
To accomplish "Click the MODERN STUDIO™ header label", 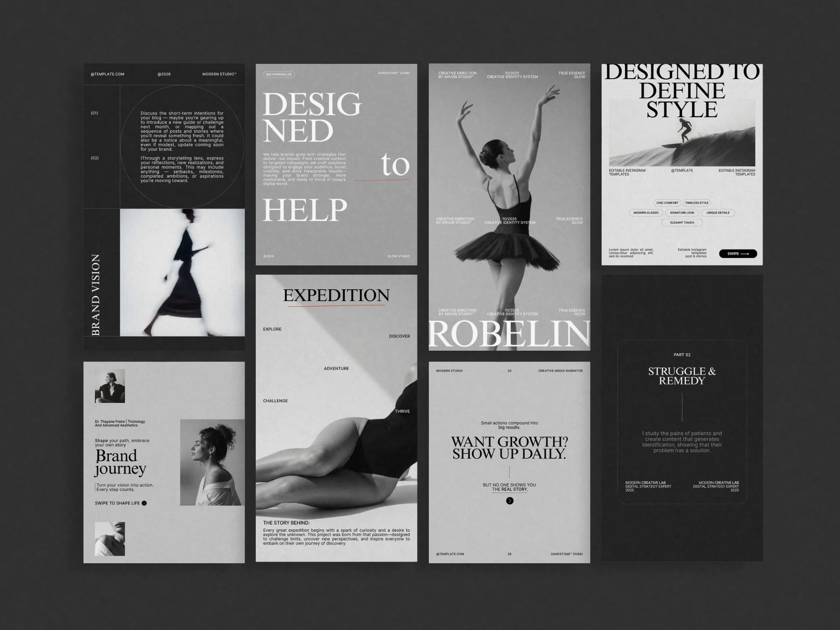I will click(219, 74).
